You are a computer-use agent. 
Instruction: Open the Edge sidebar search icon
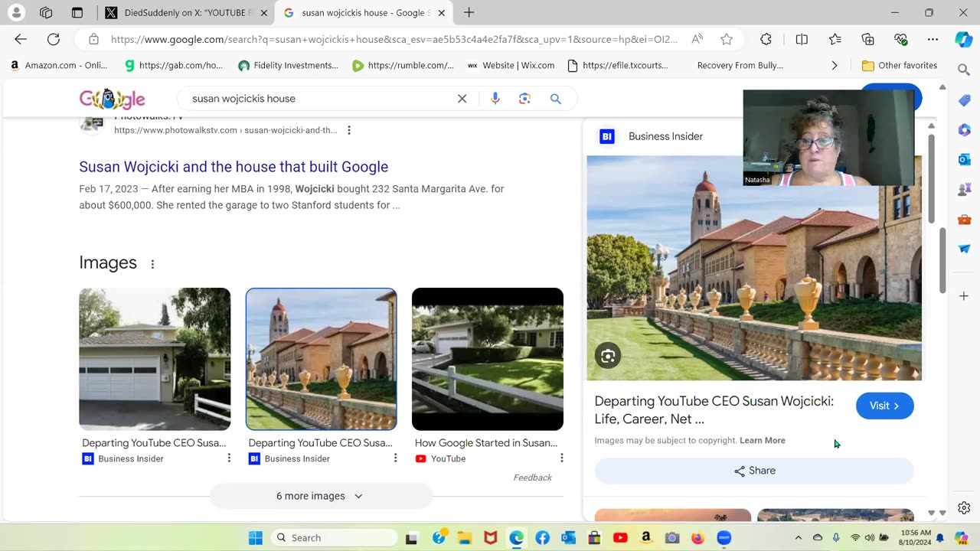(964, 70)
